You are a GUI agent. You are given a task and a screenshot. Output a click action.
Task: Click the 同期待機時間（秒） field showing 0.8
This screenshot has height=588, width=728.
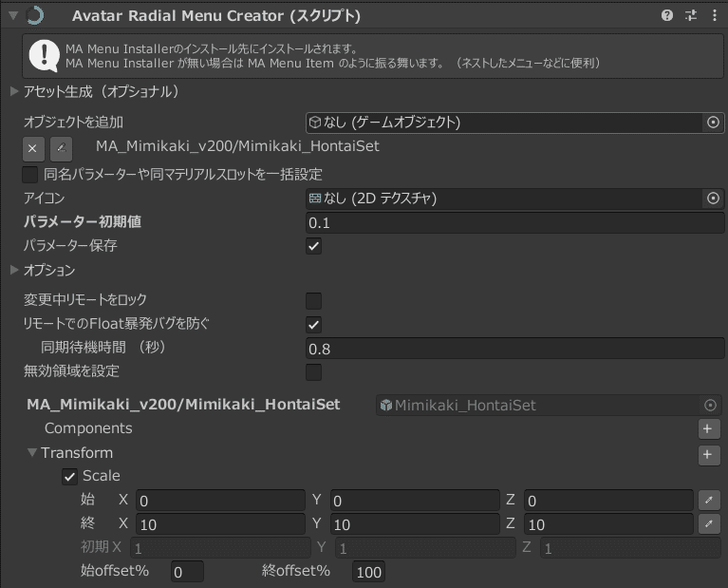(x=514, y=349)
